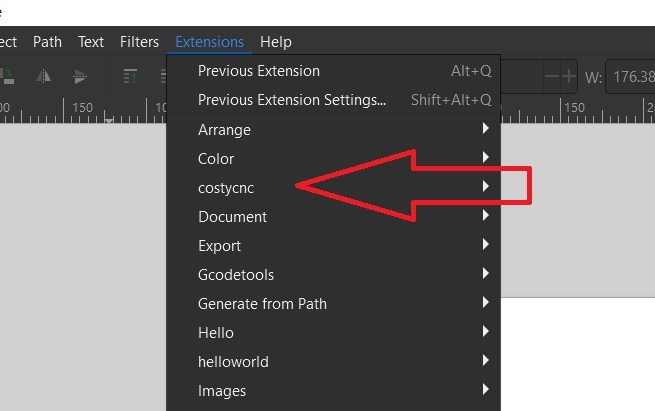Run Previous Extension from the menu
This screenshot has height=411, width=655.
coord(258,71)
